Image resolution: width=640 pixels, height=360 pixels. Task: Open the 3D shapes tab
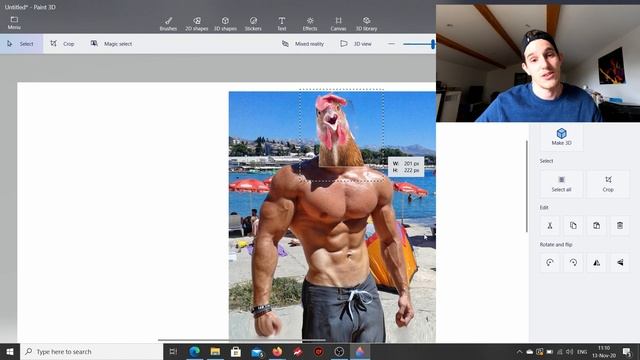pyautogui.click(x=225, y=24)
